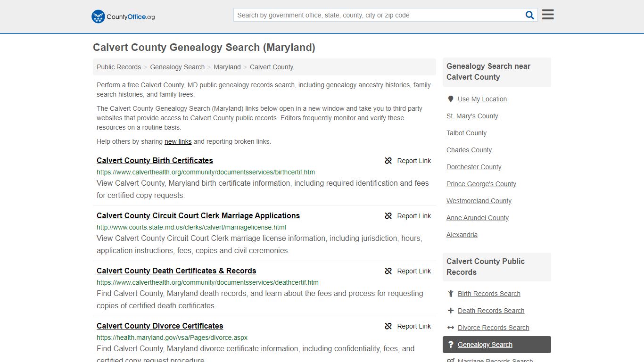Open the CountyOffice.org logo home link
The width and height of the screenshot is (644, 362).
click(x=123, y=16)
